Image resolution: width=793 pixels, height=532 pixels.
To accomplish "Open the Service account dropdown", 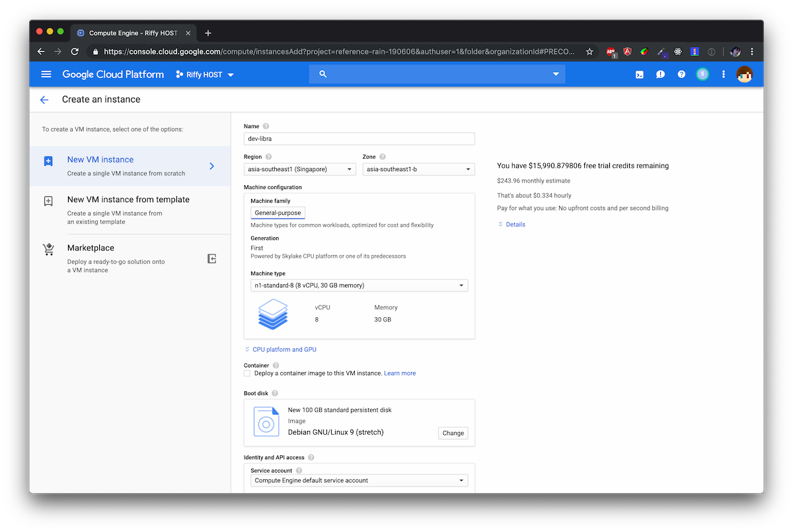I will 359,480.
